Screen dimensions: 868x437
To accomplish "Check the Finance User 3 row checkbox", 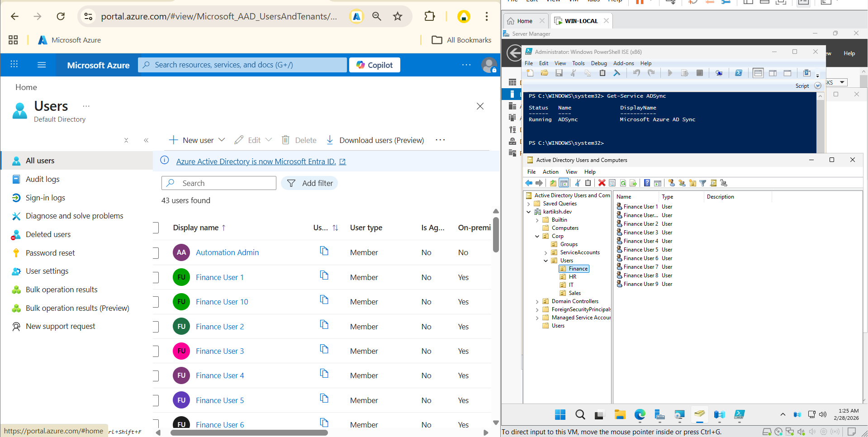I will point(156,351).
